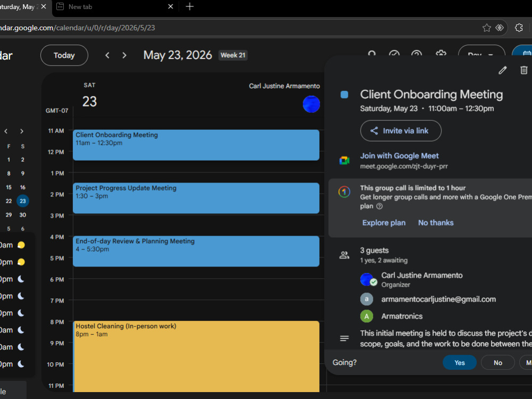Click the '3 guests' heading
Viewport: 532px width, 399px height.
[x=374, y=251]
